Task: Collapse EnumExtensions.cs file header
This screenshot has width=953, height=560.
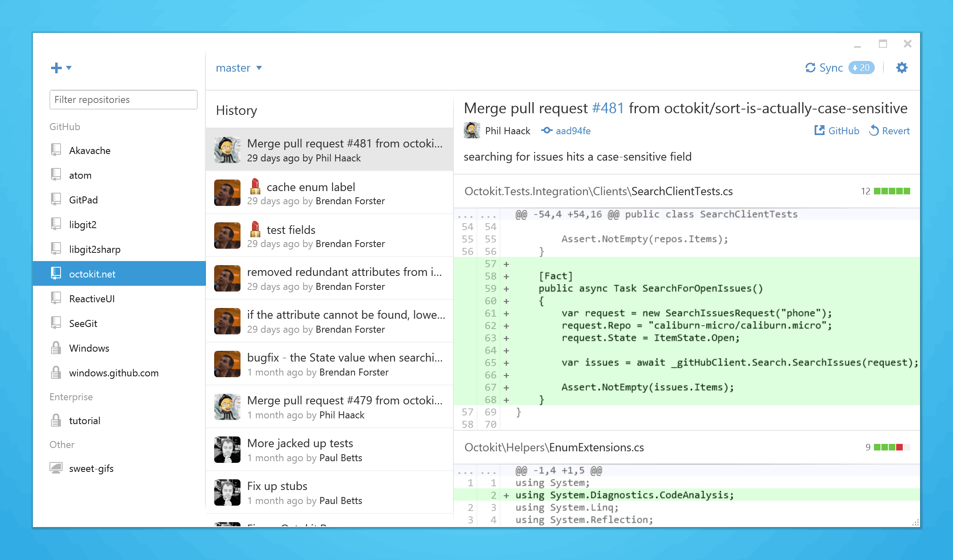Action: click(687, 447)
